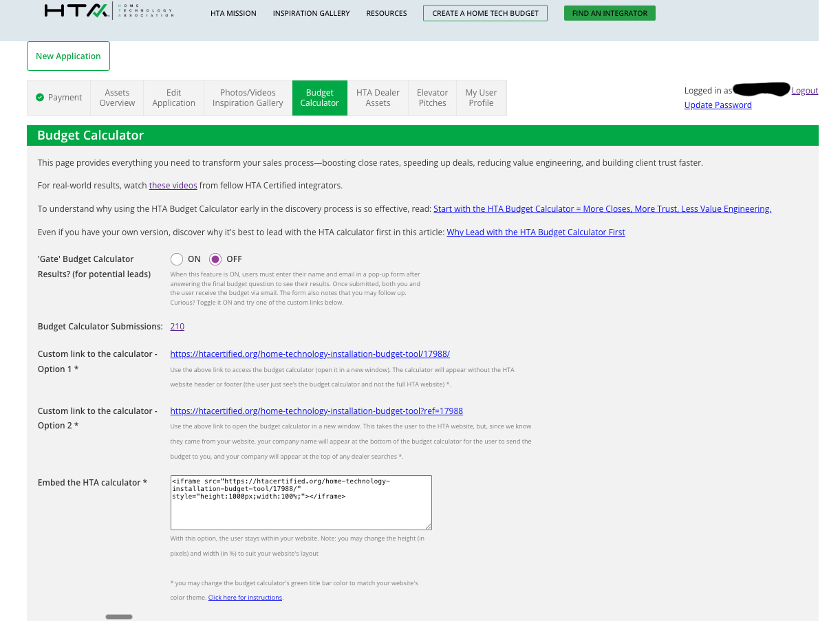Open the Payment tab
The width and height of the screenshot is (840, 621).
[59, 98]
